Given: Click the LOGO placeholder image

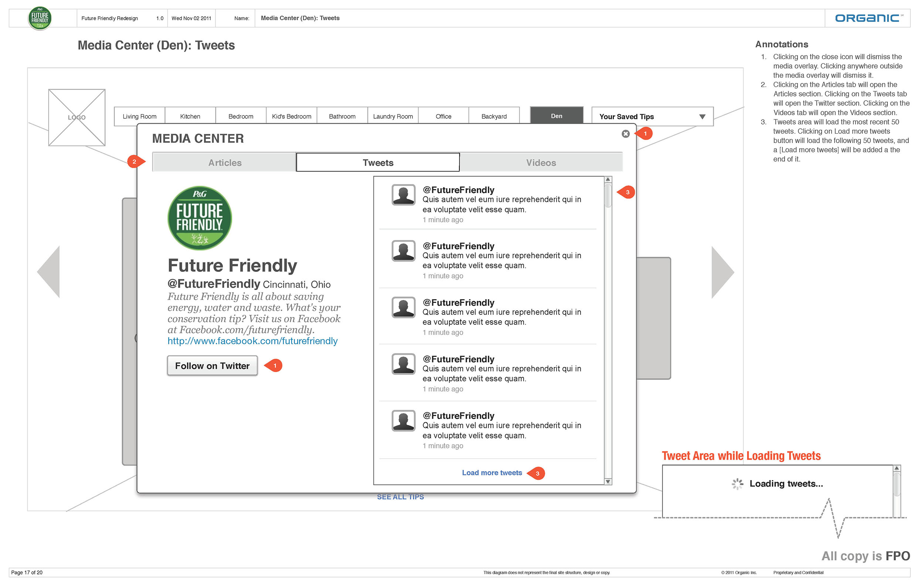Looking at the screenshot, I should 77,118.
